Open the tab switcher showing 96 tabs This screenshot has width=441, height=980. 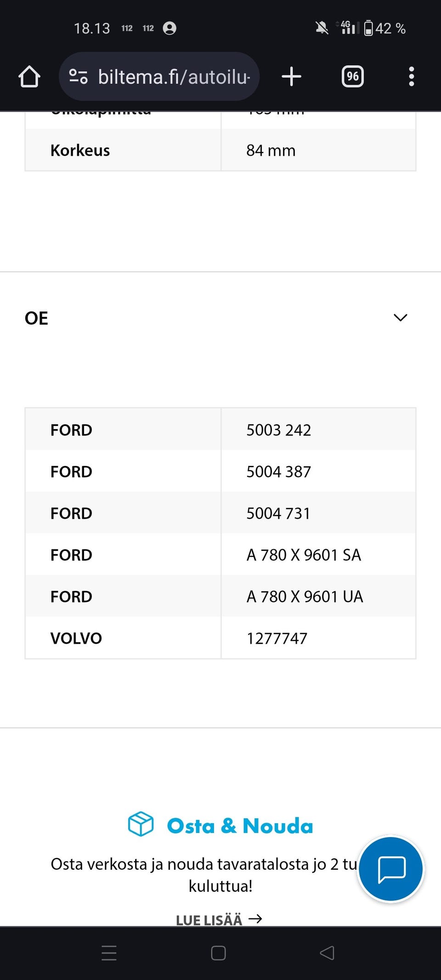pos(352,77)
